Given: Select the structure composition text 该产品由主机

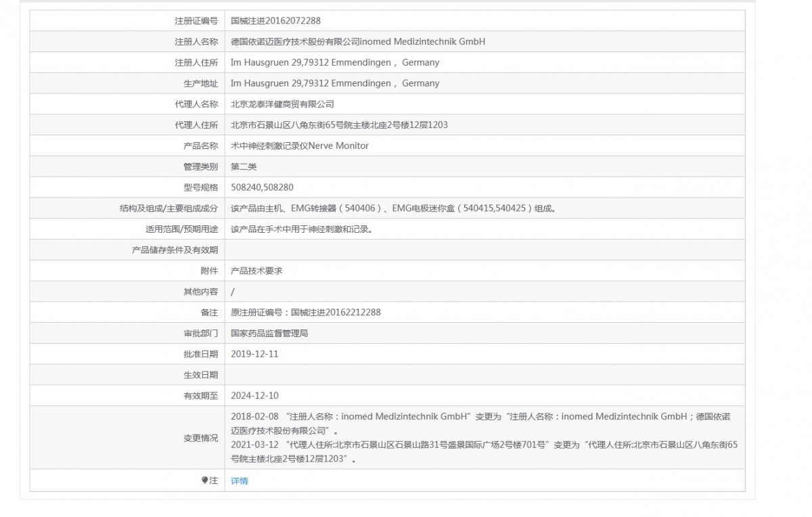Looking at the screenshot, I should tap(394, 208).
